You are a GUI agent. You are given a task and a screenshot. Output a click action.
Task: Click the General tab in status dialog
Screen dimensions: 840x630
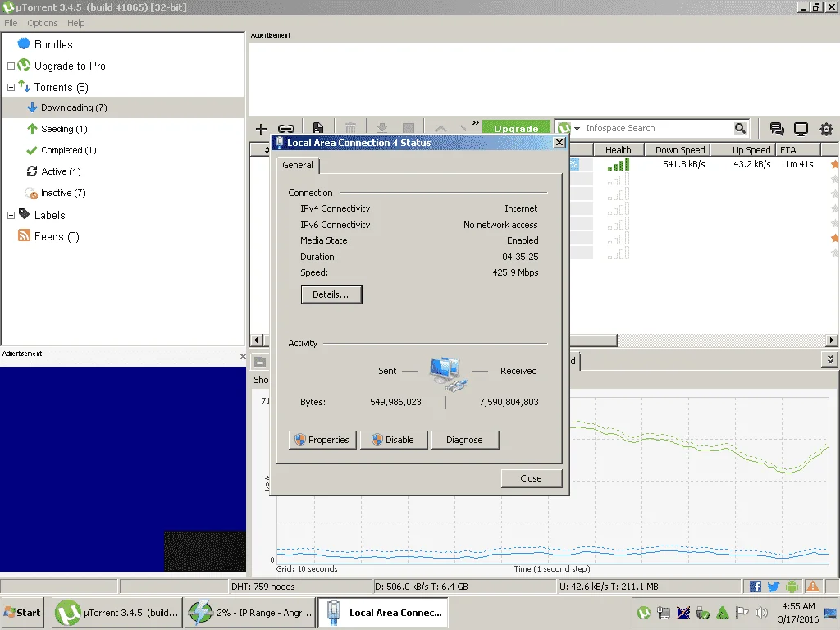[298, 165]
